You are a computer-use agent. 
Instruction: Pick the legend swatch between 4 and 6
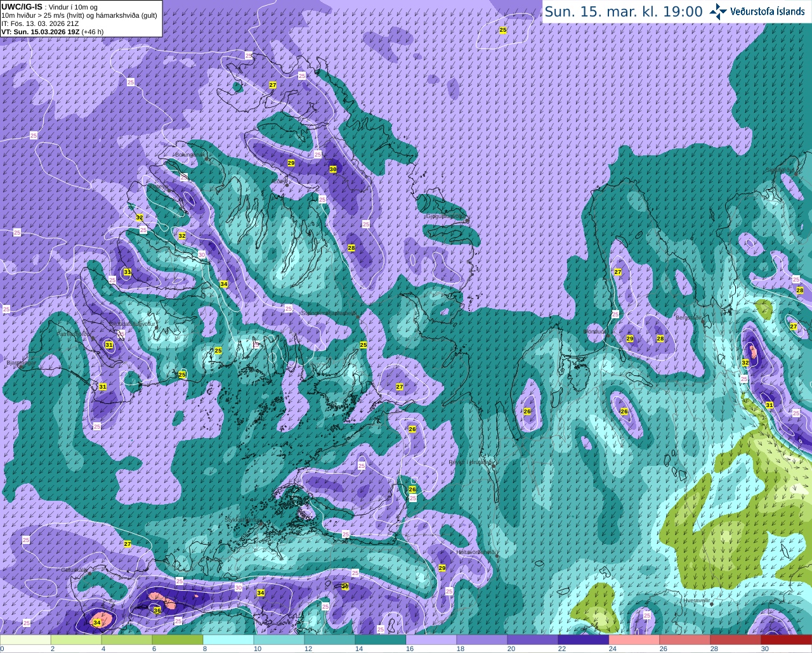127,640
